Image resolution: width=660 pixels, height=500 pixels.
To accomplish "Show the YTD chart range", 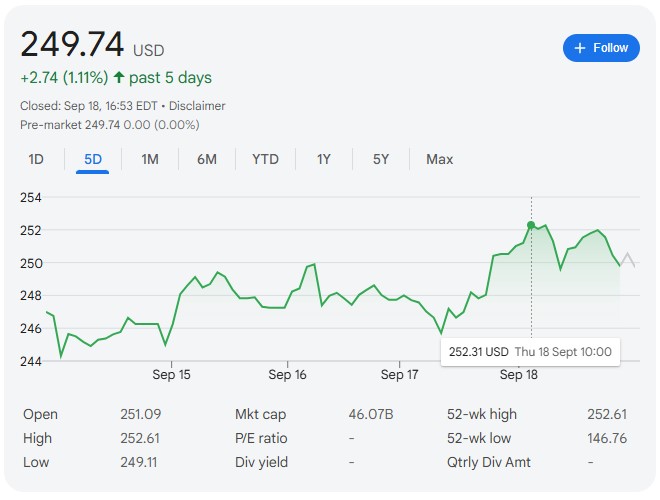I will [265, 159].
